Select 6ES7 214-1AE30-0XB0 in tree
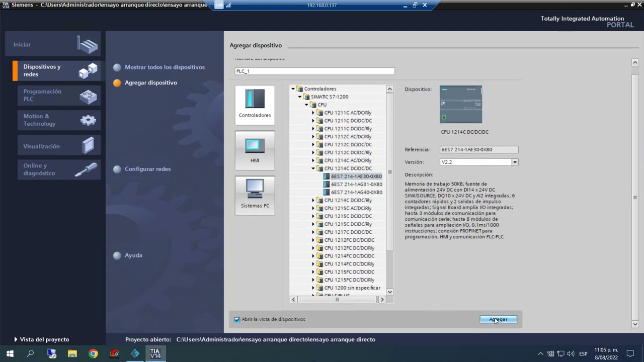Image resolution: width=644 pixels, height=362 pixels. (356, 176)
